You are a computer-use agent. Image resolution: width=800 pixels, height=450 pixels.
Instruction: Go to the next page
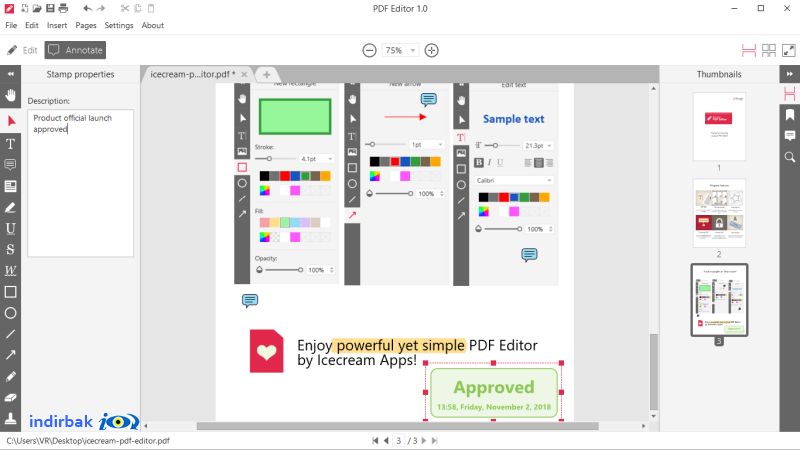pyautogui.click(x=423, y=440)
